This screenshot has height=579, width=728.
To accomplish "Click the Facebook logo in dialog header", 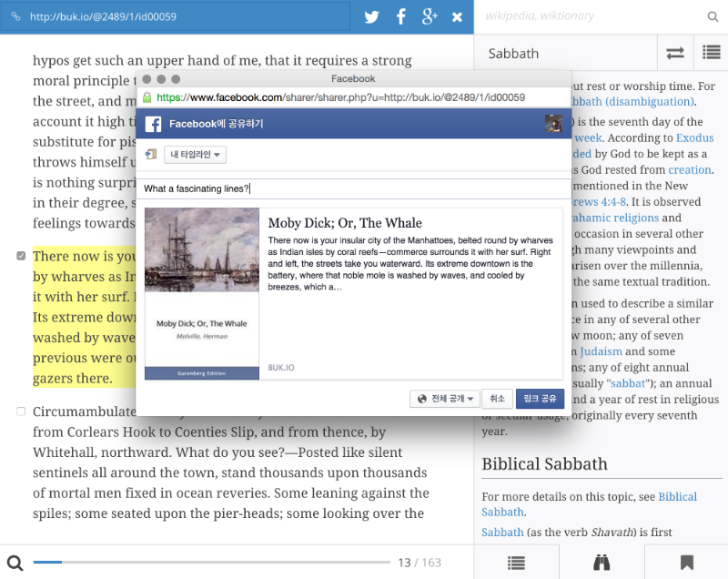I will pos(153,124).
